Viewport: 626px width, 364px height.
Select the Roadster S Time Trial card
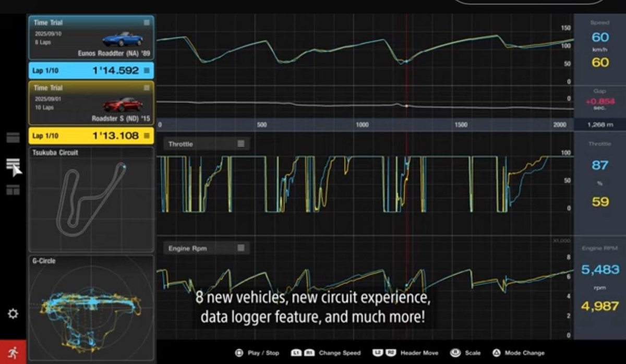point(91,103)
